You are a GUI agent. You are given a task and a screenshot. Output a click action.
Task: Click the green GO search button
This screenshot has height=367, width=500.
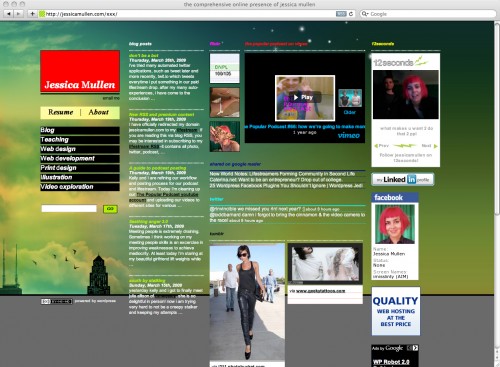pyautogui.click(x=110, y=209)
